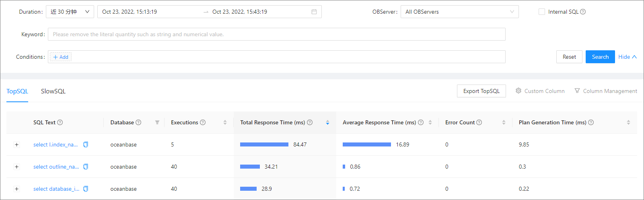Enable the Internal SQL checkbox

(x=542, y=12)
